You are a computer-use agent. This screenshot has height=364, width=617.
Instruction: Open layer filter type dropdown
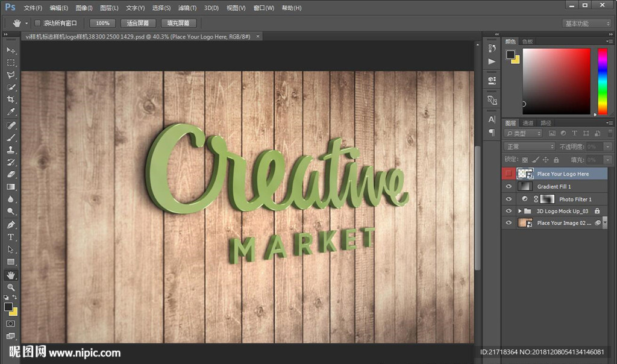click(524, 133)
